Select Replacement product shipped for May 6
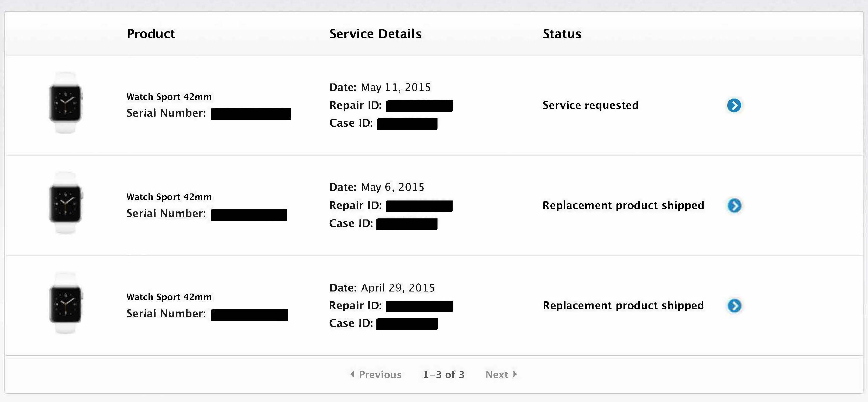Image resolution: width=868 pixels, height=402 pixels. (x=623, y=205)
